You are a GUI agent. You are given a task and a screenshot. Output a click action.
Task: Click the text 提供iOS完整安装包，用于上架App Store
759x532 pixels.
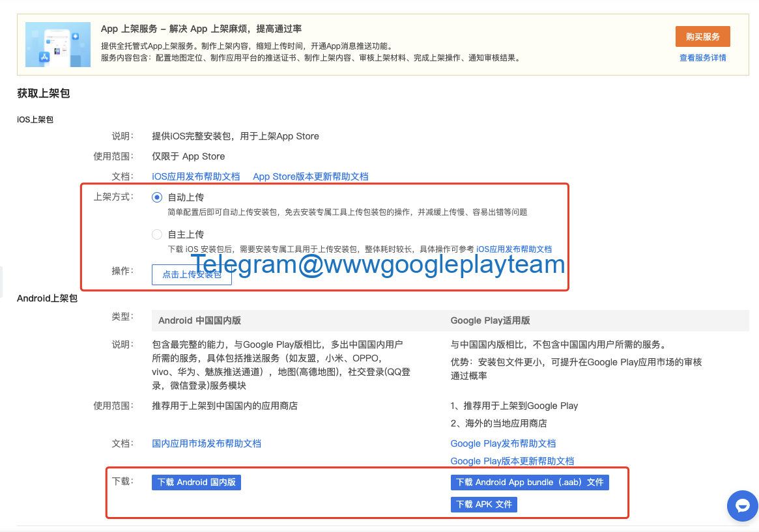coord(235,136)
